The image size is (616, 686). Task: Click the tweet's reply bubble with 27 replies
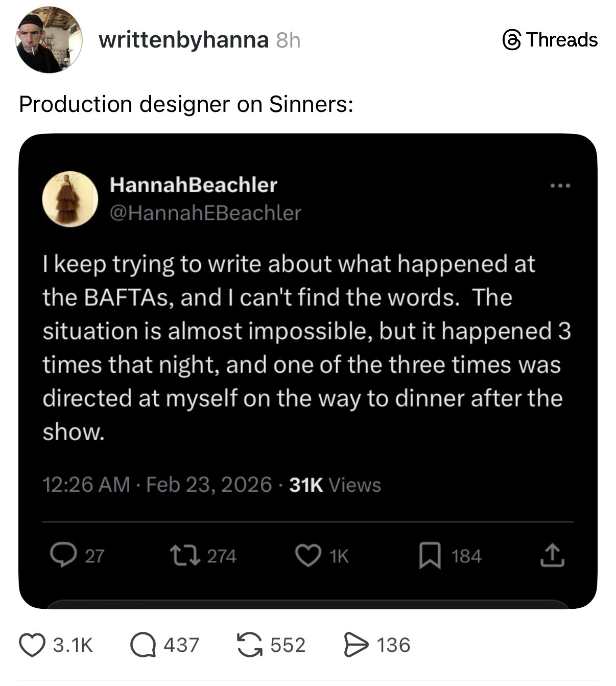click(x=62, y=556)
